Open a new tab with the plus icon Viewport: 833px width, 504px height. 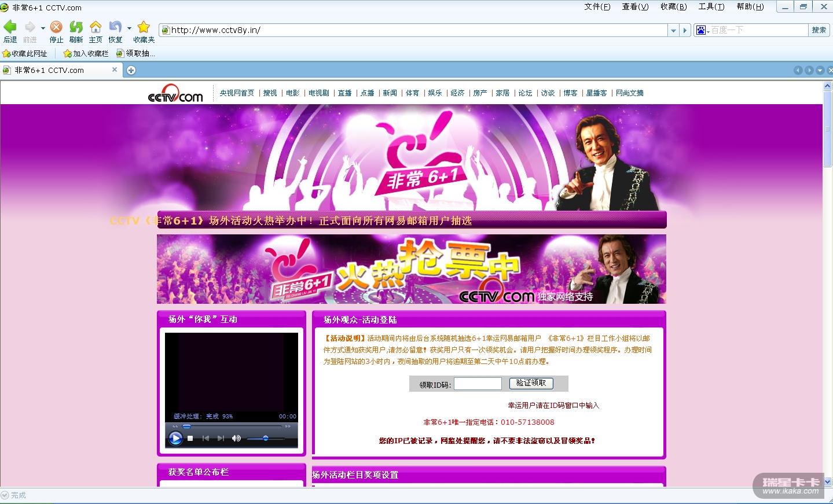131,70
